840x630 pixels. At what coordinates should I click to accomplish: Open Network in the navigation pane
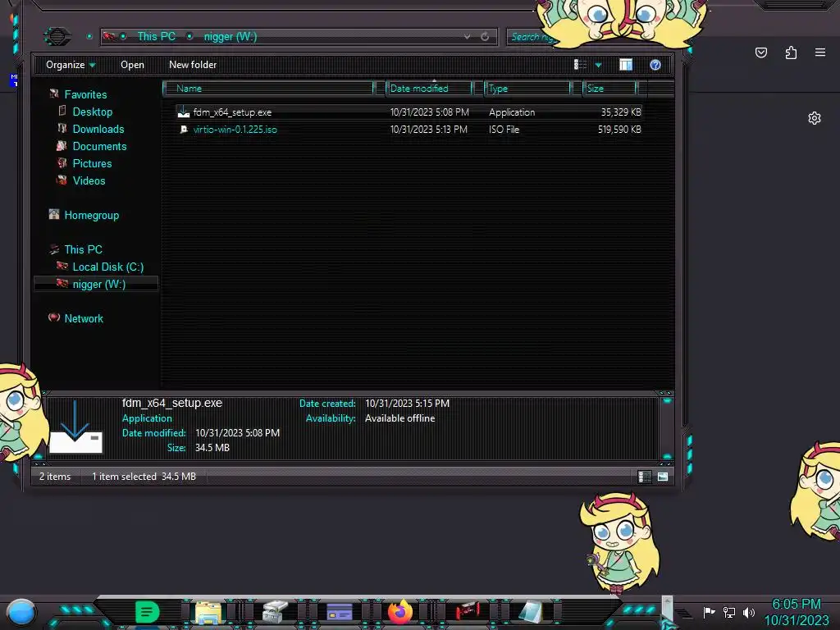pyautogui.click(x=84, y=318)
